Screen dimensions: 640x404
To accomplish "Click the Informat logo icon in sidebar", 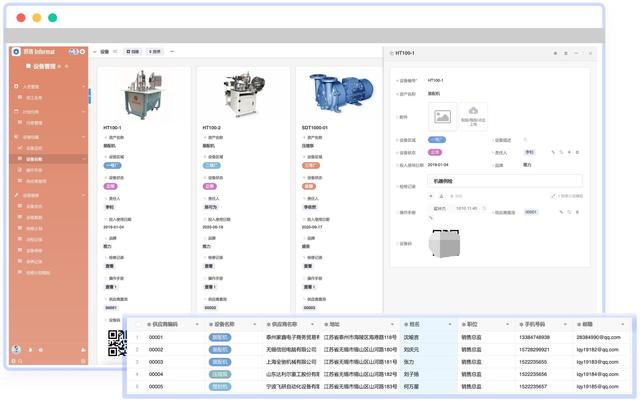I will point(16,51).
